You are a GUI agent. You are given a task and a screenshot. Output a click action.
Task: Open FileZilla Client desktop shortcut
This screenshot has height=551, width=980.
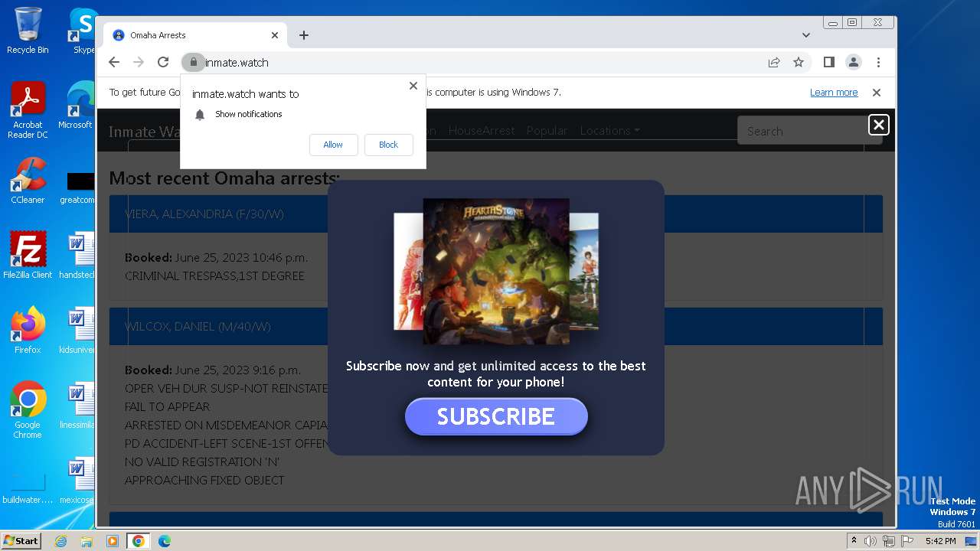point(28,255)
